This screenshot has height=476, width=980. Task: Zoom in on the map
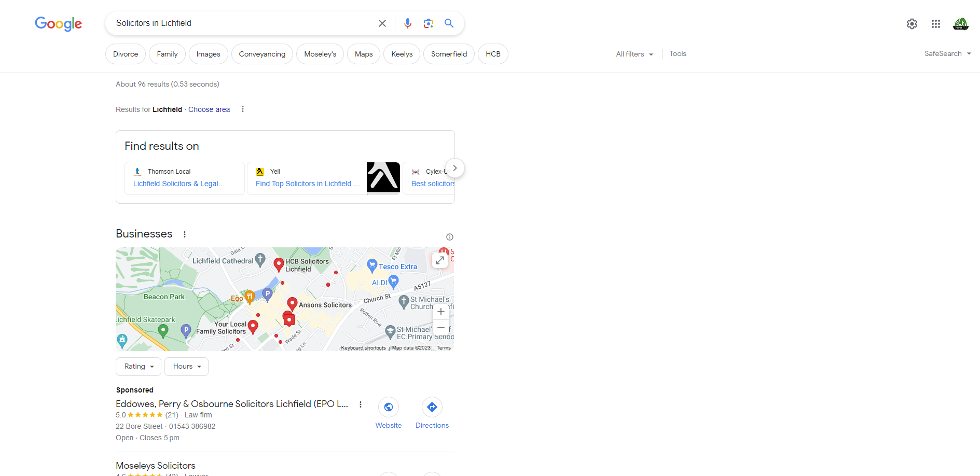click(441, 312)
